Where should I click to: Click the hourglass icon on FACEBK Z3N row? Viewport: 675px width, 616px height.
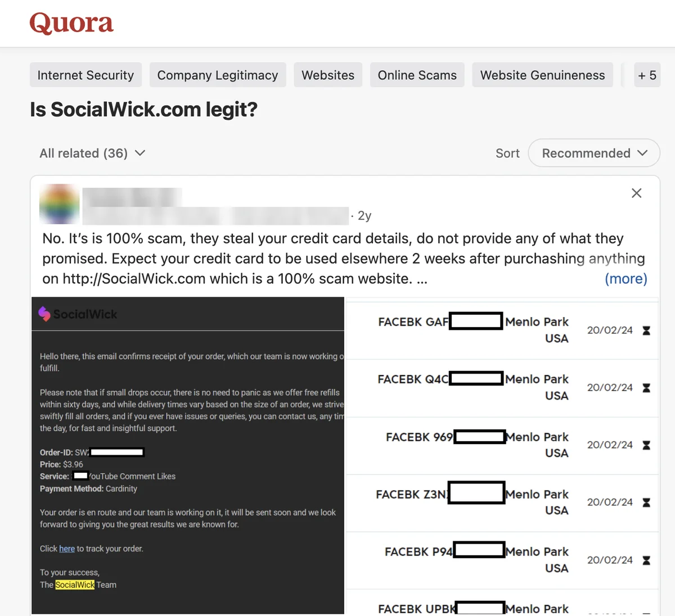(x=646, y=502)
